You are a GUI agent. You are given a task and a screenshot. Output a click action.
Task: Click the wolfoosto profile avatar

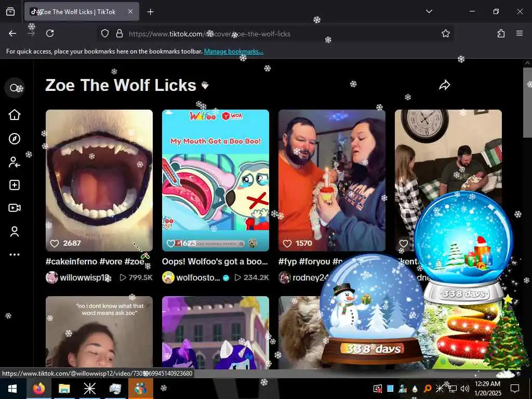pos(168,277)
